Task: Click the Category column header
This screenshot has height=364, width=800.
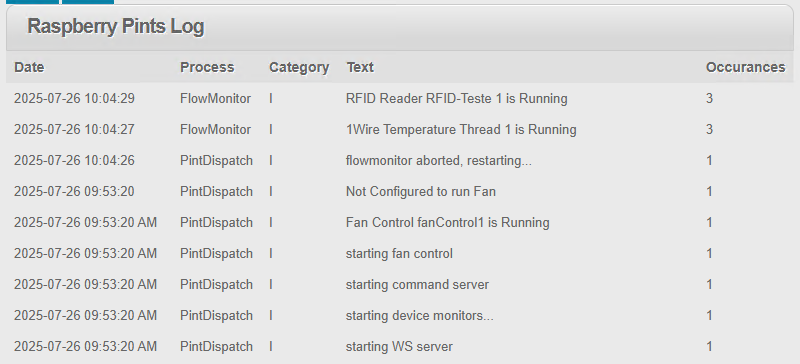Action: pos(299,68)
